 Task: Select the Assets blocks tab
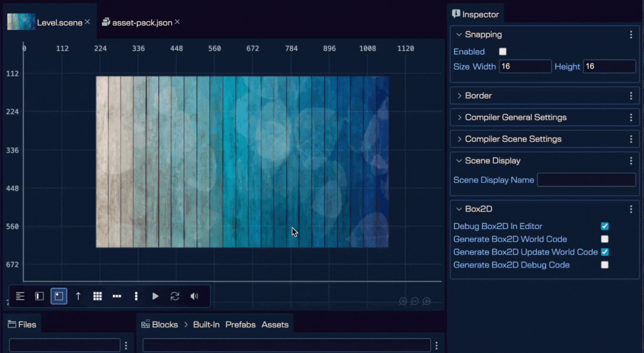click(x=275, y=325)
